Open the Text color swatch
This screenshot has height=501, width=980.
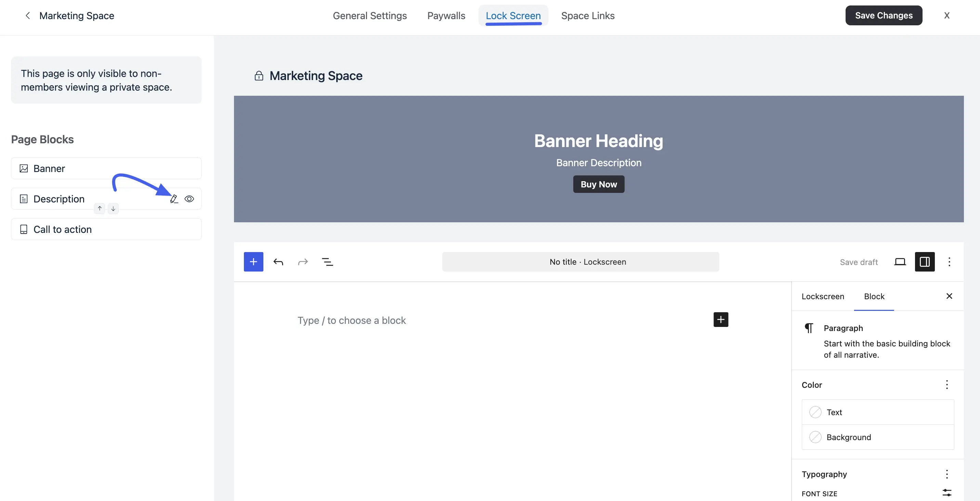coord(877,412)
